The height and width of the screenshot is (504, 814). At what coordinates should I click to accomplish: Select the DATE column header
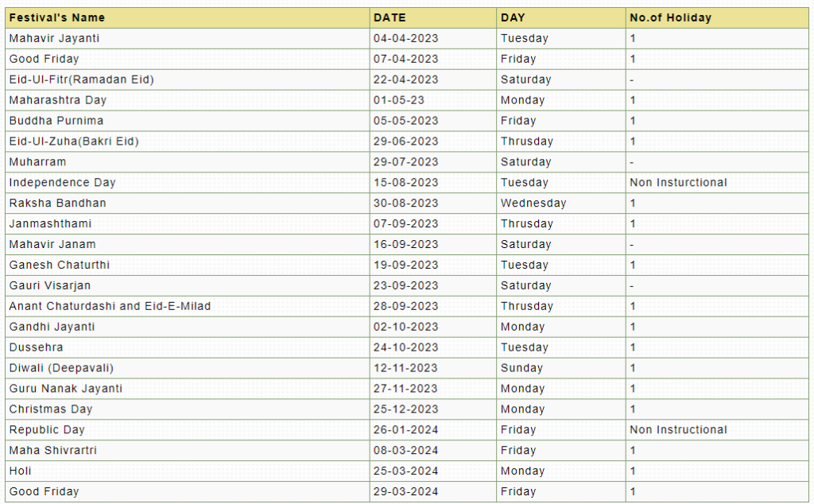[390, 17]
